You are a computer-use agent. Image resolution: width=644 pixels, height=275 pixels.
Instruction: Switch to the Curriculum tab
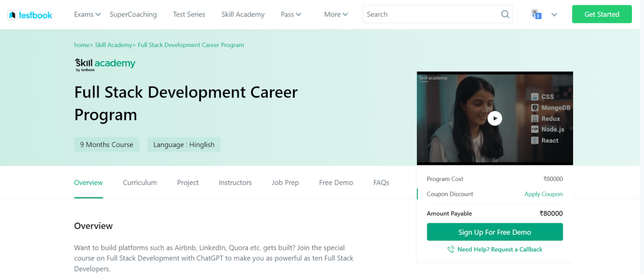(x=140, y=182)
